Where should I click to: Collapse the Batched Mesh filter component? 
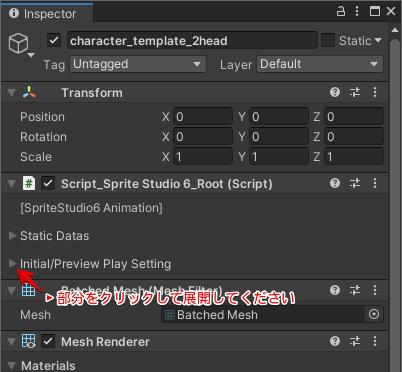12,290
